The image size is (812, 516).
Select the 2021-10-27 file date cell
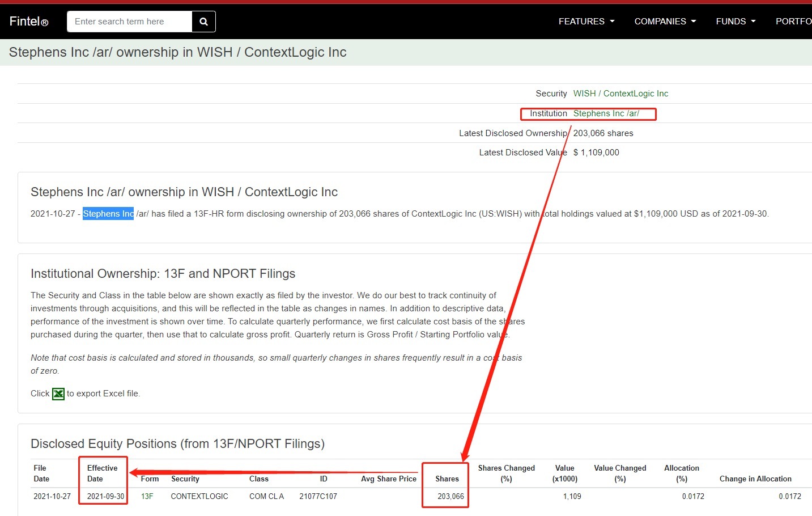click(x=52, y=496)
